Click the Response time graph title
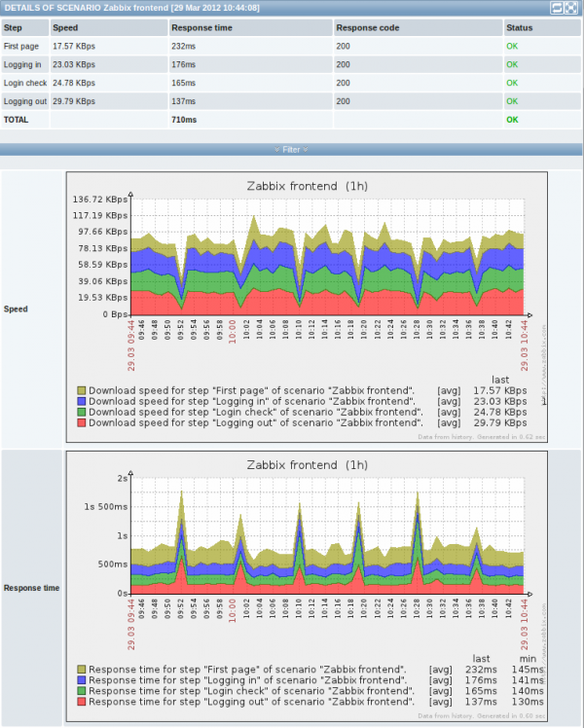This screenshot has width=584, height=728. click(x=308, y=465)
